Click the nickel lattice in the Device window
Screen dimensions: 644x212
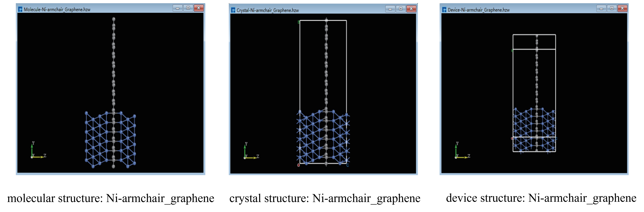(x=534, y=130)
